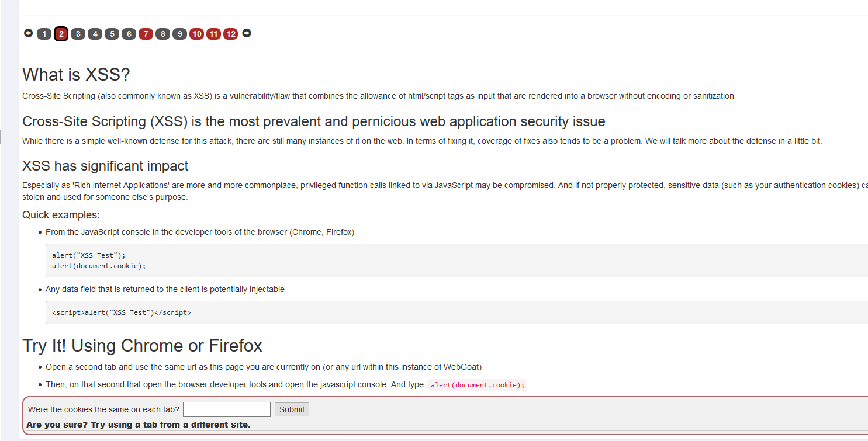Open lesson page 1
Image resolution: width=868 pixels, height=441 pixels.
point(44,34)
